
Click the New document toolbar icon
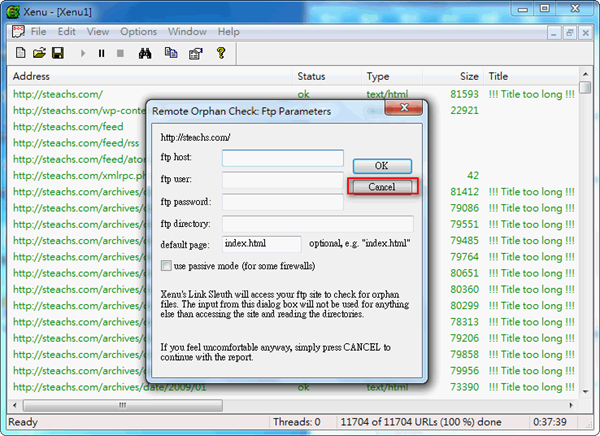pos(21,53)
